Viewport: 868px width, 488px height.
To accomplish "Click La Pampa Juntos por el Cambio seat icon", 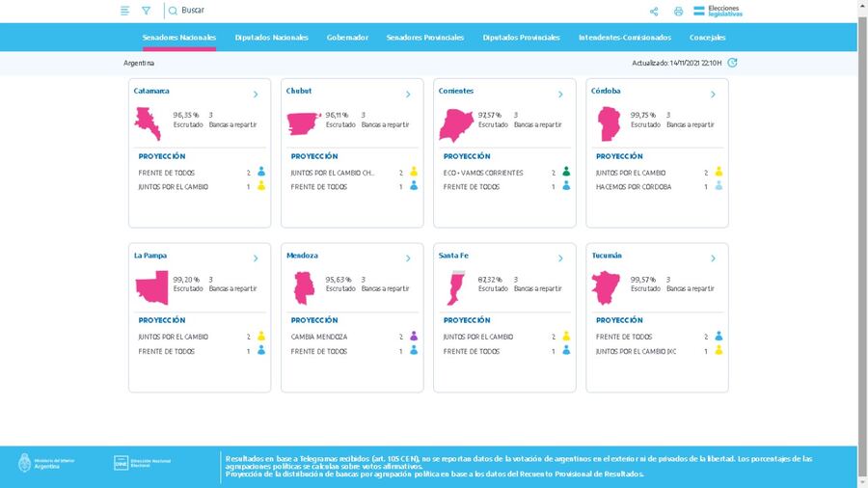I will 261,336.
